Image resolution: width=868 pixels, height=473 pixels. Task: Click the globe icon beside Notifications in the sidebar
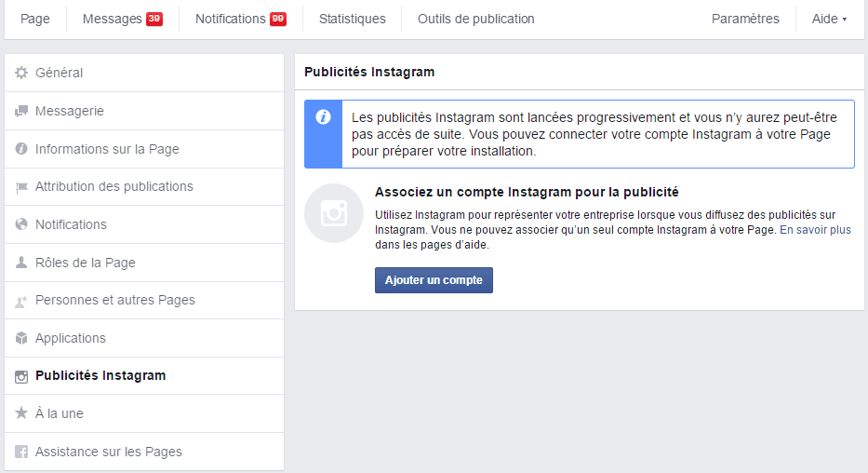click(x=21, y=224)
